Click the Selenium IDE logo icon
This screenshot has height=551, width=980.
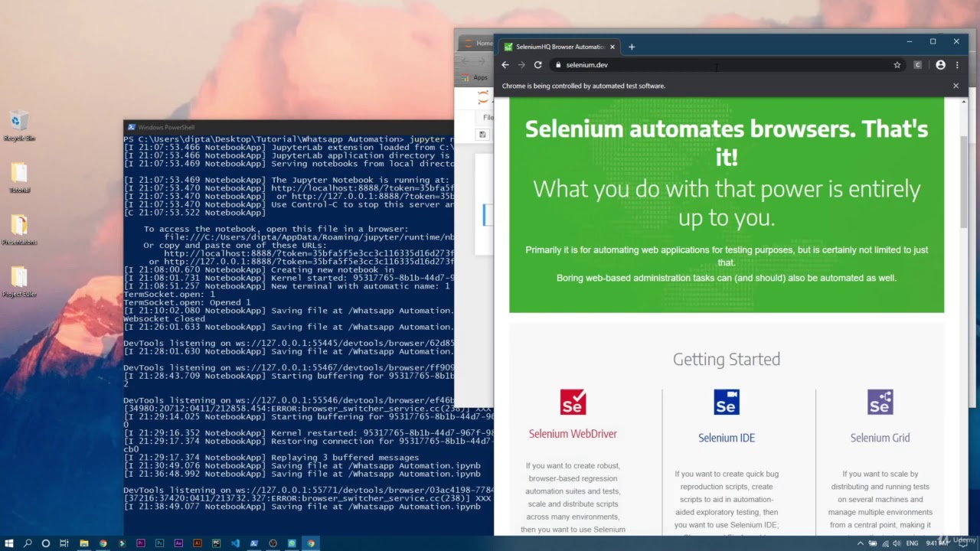727,402
